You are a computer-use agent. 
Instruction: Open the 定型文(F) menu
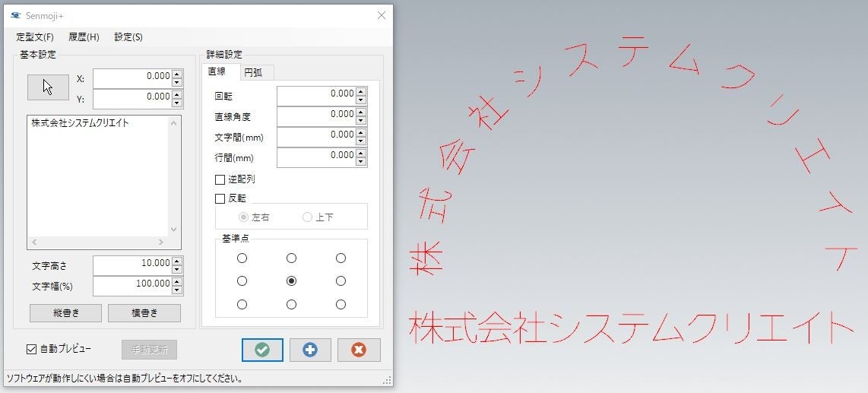[x=36, y=38]
